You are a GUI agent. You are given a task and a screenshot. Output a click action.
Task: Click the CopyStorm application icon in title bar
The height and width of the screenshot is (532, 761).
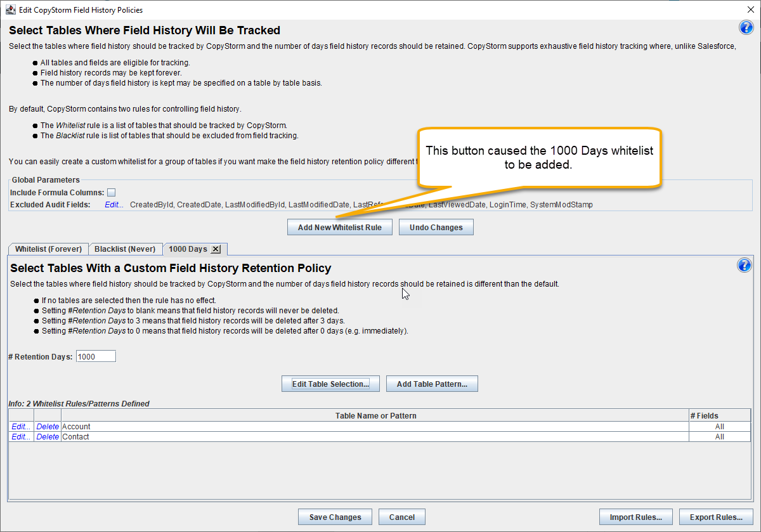point(10,10)
